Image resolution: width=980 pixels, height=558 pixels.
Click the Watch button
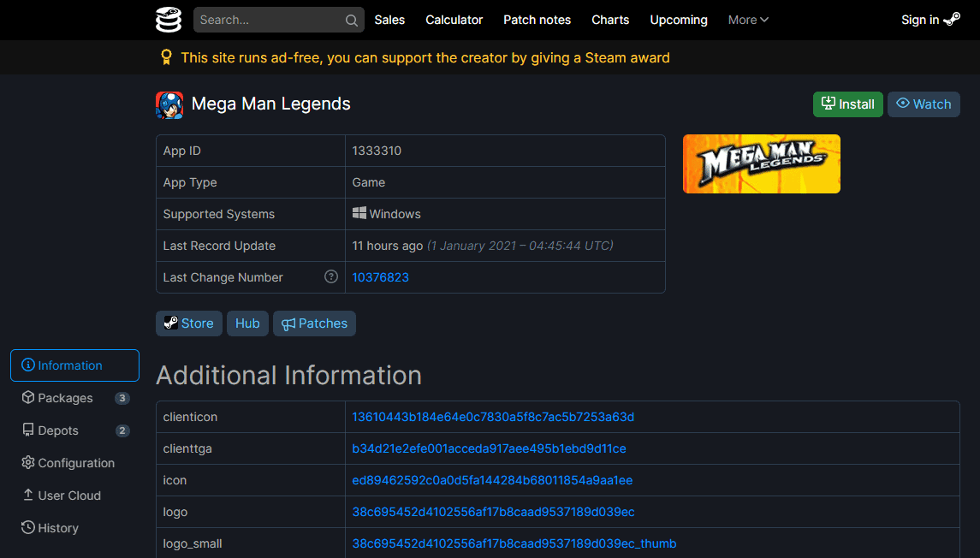click(924, 104)
